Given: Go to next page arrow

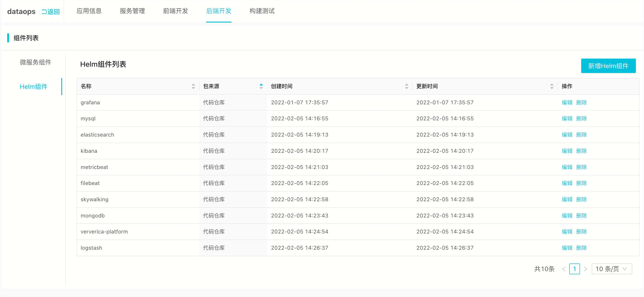Looking at the screenshot, I should (585, 269).
